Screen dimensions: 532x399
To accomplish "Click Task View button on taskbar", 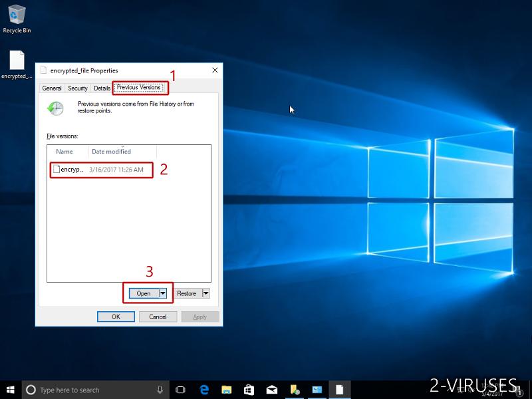I will coord(180,390).
